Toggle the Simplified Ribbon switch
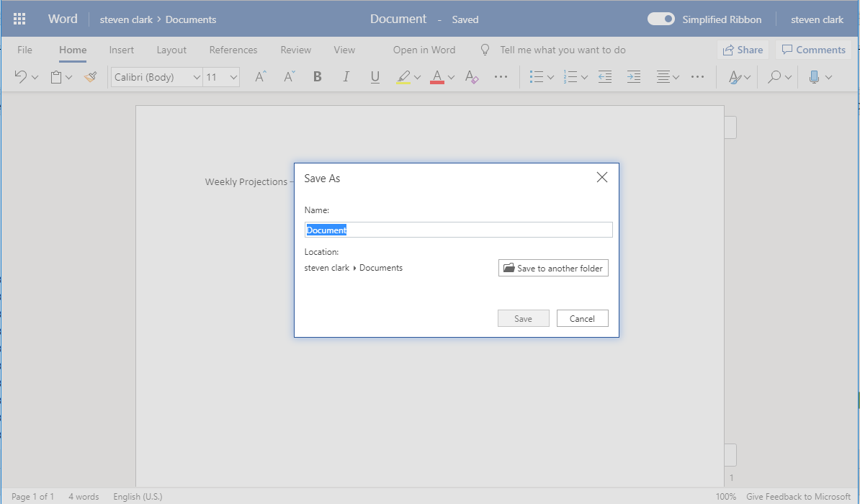Image resolution: width=860 pixels, height=504 pixels. 660,19
